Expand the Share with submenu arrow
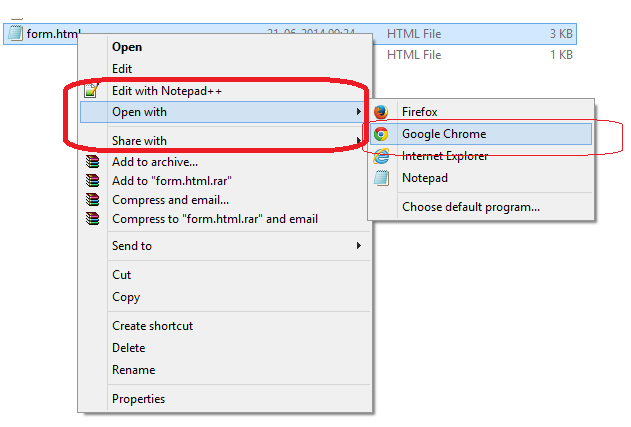Screen dimensions: 631x427 358,140
